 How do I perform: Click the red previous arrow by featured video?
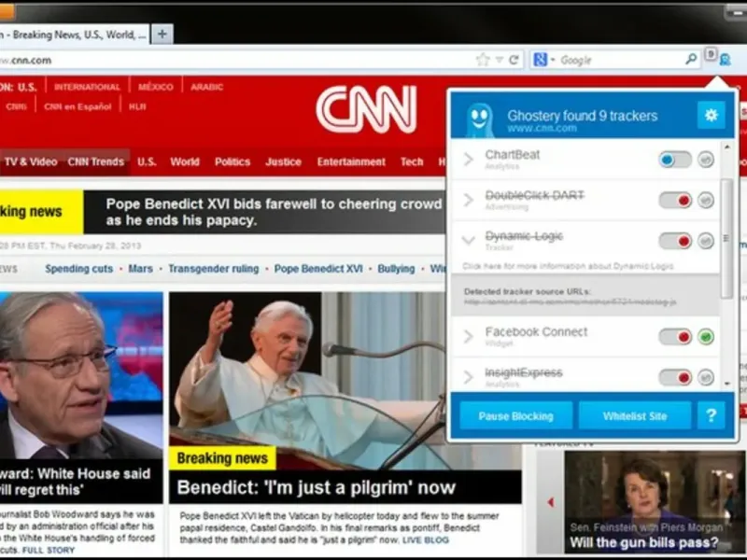click(551, 502)
